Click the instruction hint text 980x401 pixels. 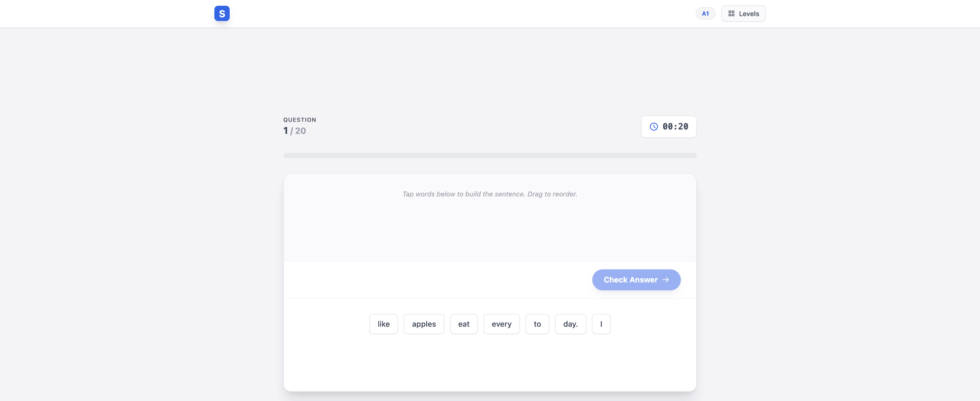490,194
